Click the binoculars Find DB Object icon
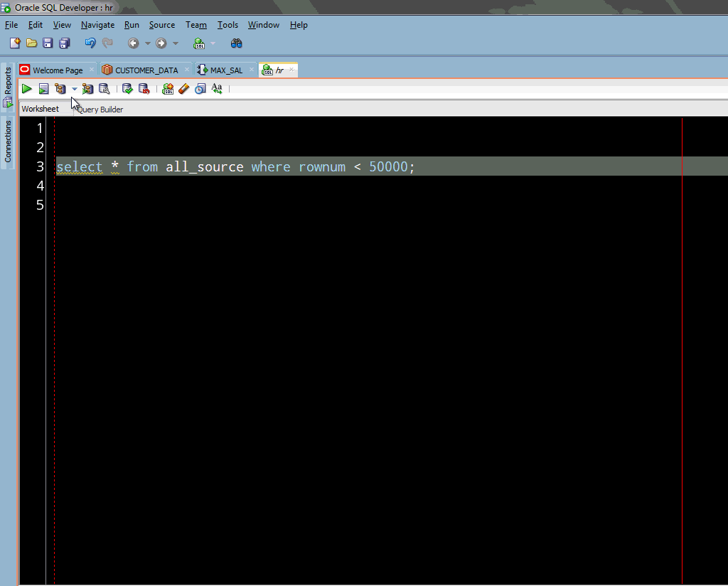This screenshot has height=586, width=728. (237, 43)
